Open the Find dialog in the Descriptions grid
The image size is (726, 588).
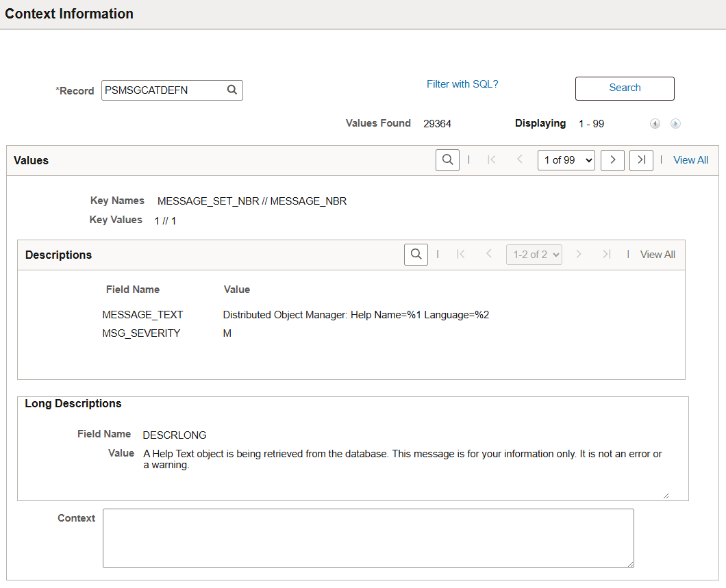pyautogui.click(x=416, y=254)
